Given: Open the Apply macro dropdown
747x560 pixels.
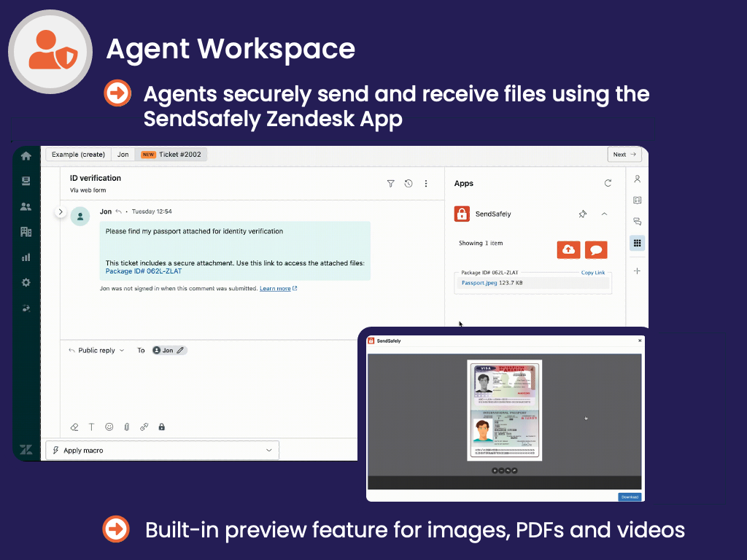Looking at the screenshot, I should [161, 450].
